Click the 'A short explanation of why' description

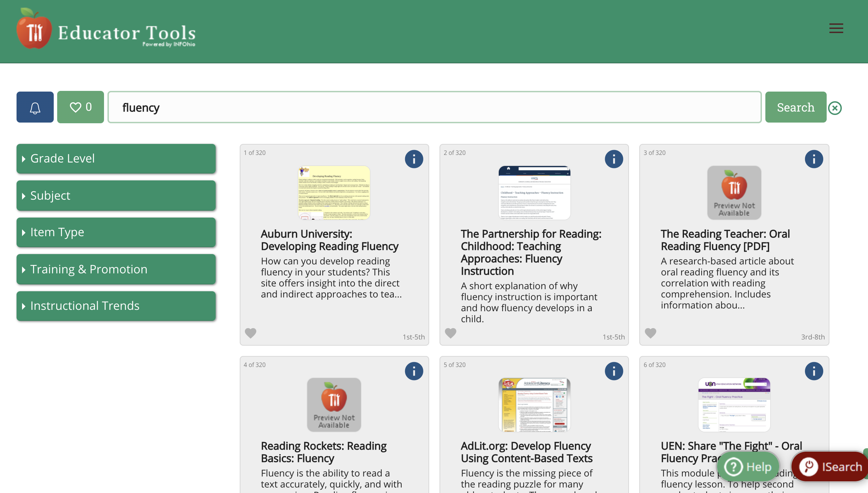pos(529,302)
